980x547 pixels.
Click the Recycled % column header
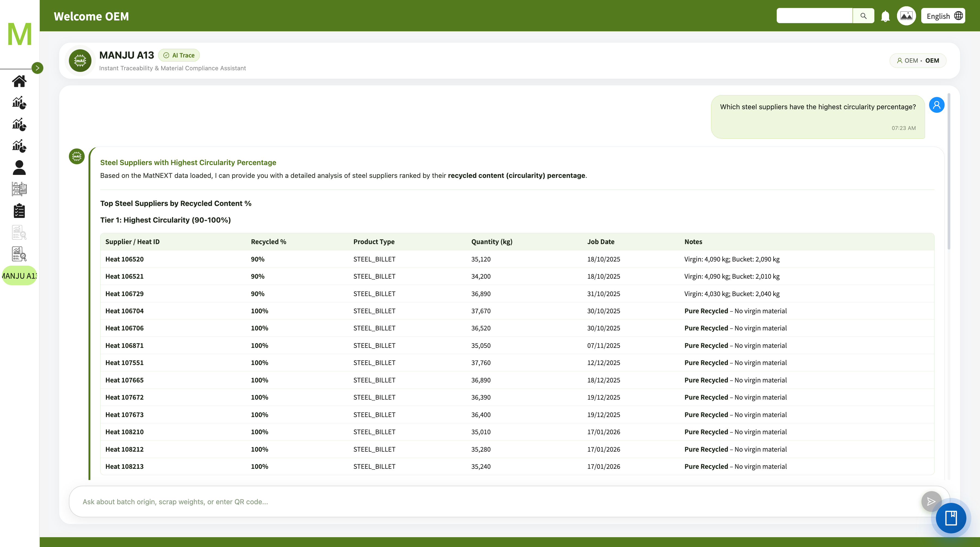click(269, 242)
